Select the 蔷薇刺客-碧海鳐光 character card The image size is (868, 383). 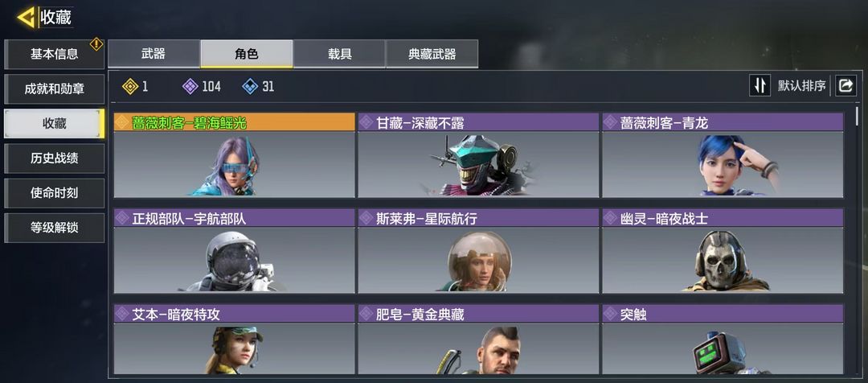tap(234, 155)
